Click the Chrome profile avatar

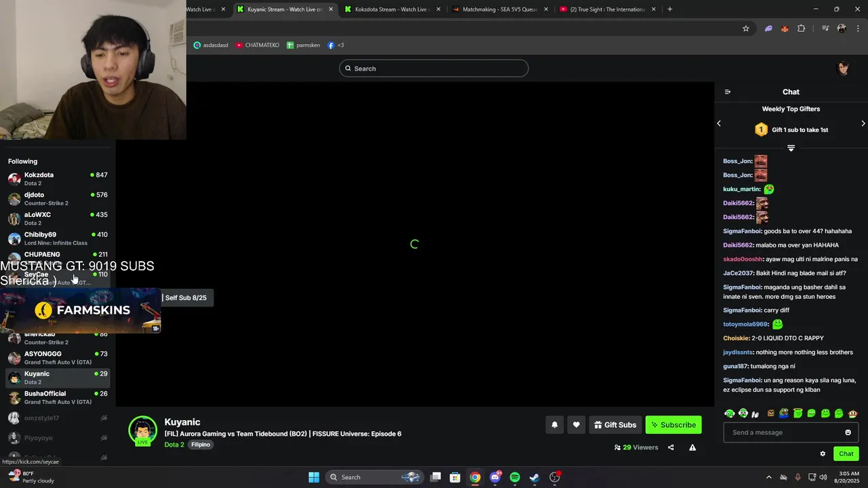point(842,28)
